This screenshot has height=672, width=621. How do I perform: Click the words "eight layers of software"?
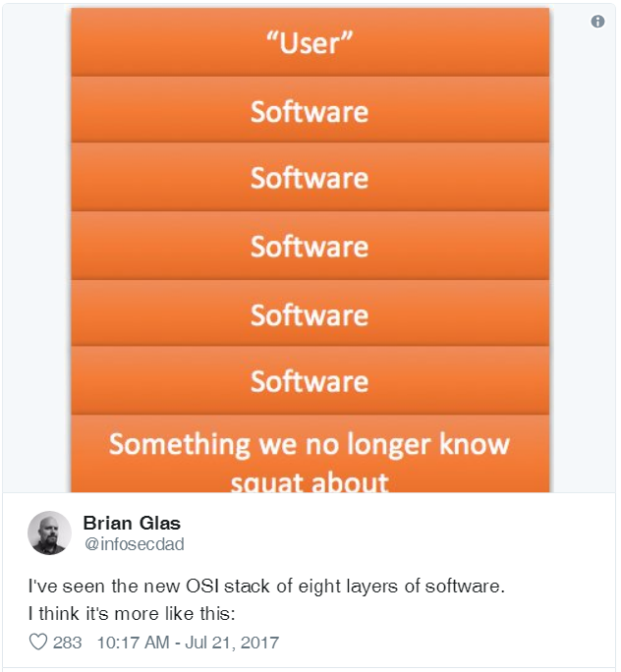click(x=409, y=586)
